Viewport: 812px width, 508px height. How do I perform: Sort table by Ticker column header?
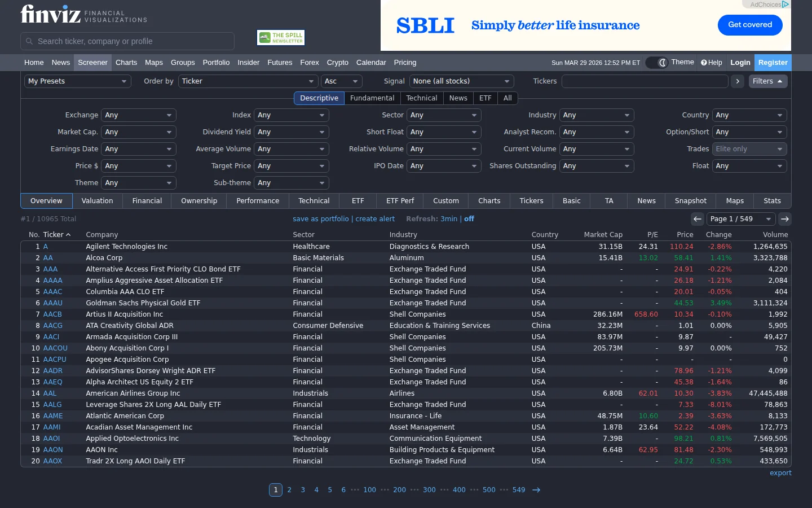coord(54,235)
